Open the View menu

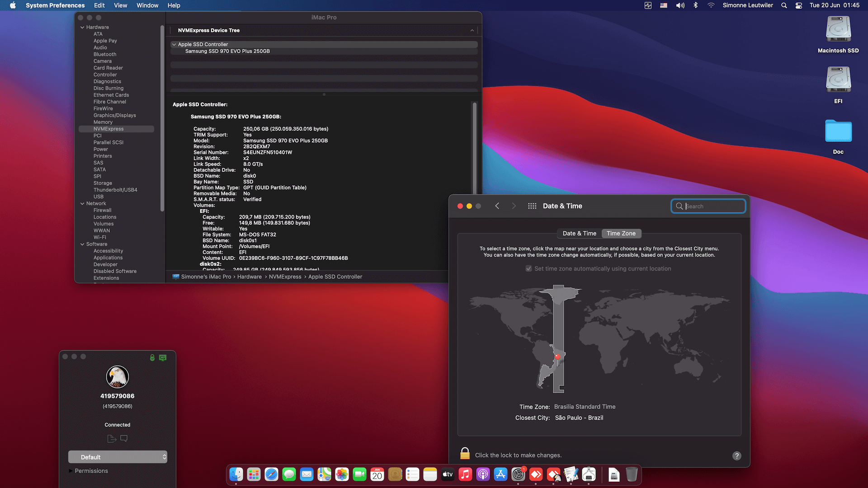tap(120, 5)
